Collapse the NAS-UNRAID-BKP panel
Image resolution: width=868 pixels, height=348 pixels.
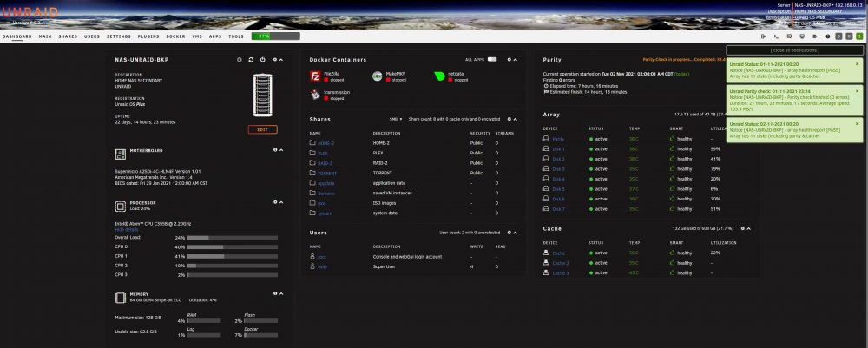[x=281, y=60]
